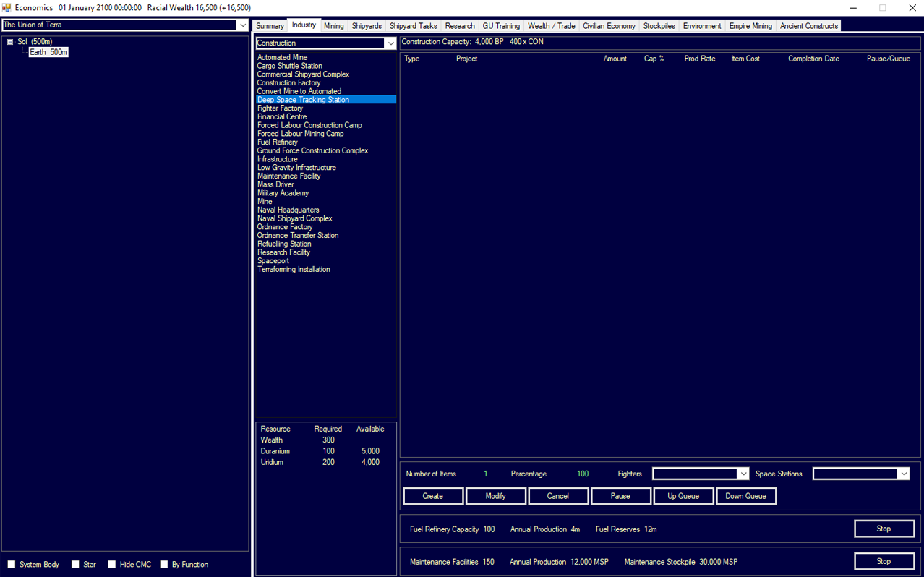
Task: Pick Convert Mine to Automated
Action: click(x=299, y=91)
